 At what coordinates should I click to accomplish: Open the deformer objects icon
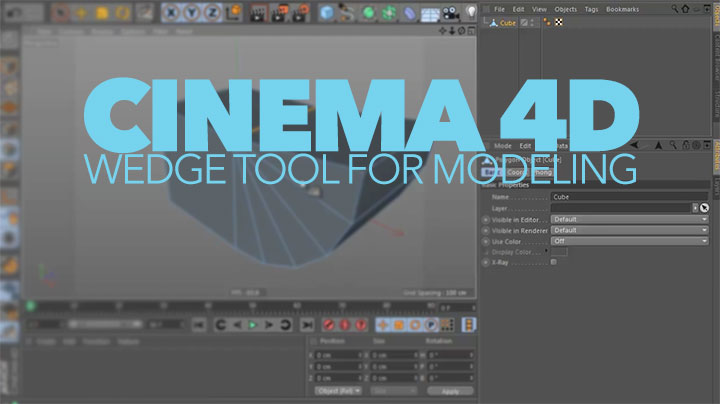[x=409, y=13]
